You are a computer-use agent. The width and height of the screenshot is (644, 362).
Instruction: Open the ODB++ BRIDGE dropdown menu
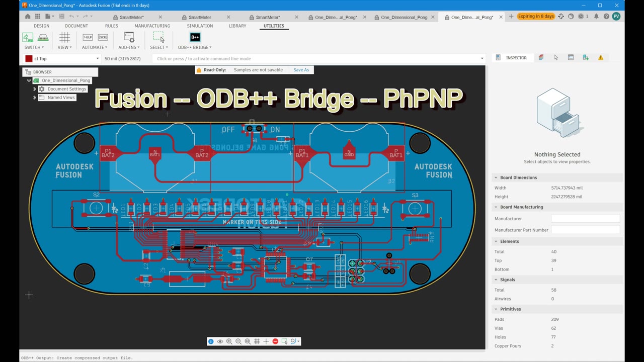(x=195, y=47)
